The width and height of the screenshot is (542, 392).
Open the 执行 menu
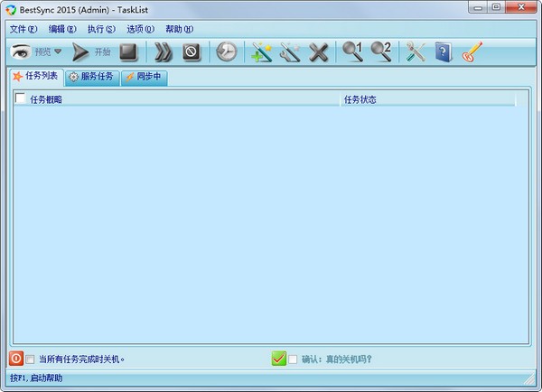tap(101, 29)
